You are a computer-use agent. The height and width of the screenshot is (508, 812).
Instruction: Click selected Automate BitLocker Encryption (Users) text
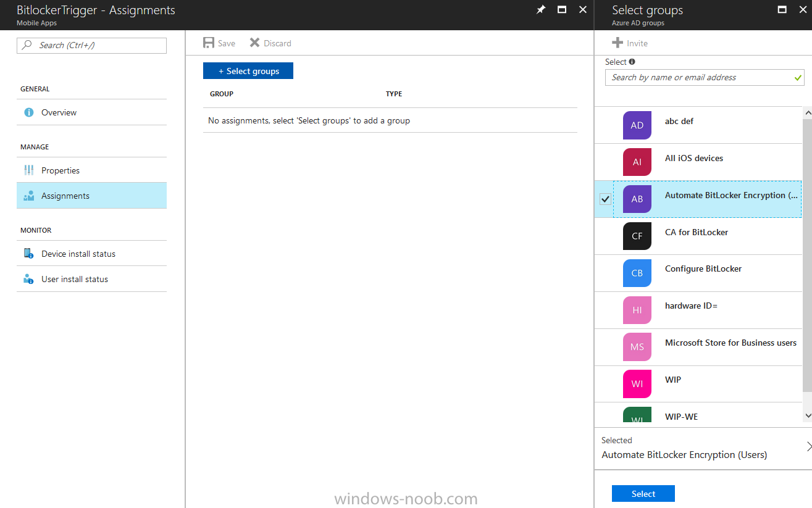pos(684,455)
